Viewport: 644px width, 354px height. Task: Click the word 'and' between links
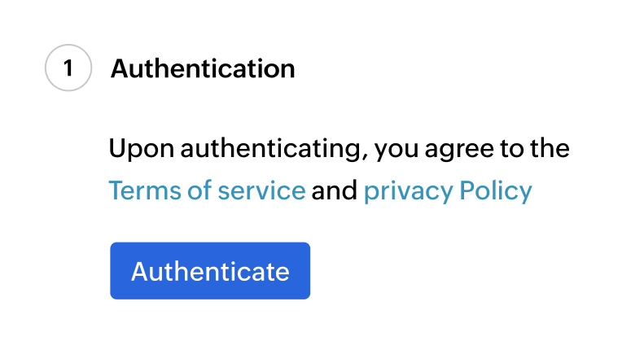pos(335,191)
